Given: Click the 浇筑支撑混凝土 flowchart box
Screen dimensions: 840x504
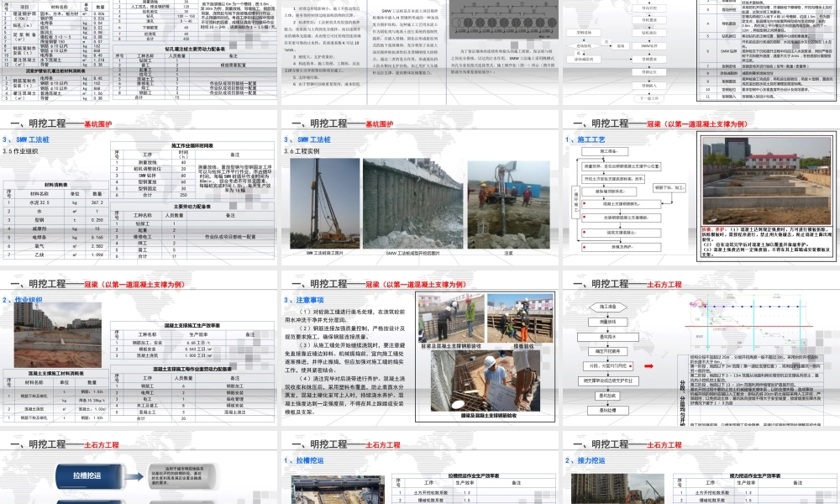Looking at the screenshot, I should [622, 233].
